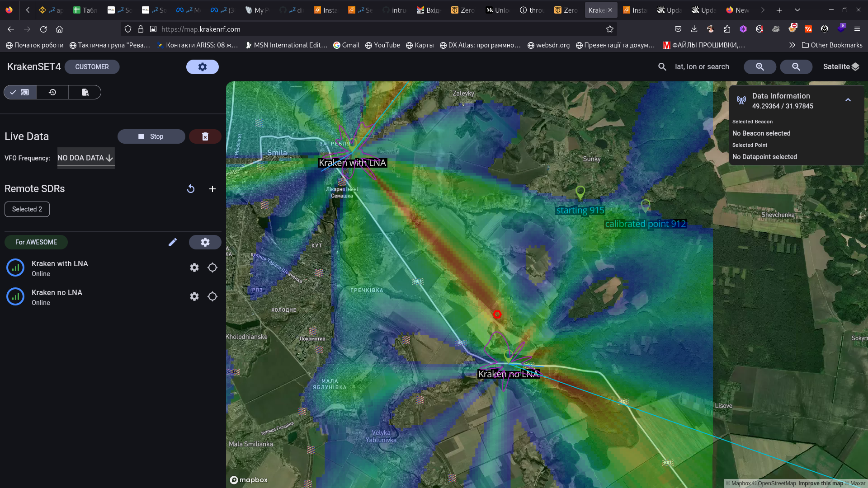Open Firefox downloads panel
Viewport: 868px width, 488px height.
pyautogui.click(x=694, y=29)
